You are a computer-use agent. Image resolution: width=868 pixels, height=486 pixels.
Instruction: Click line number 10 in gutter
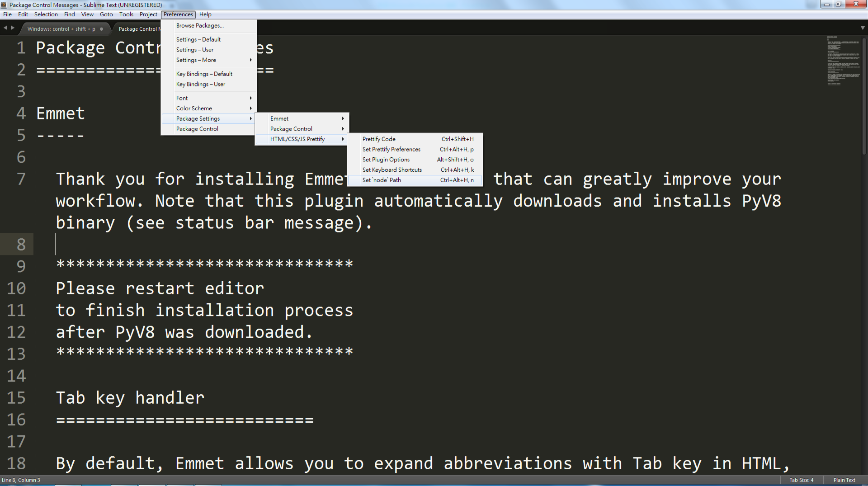[x=16, y=288]
